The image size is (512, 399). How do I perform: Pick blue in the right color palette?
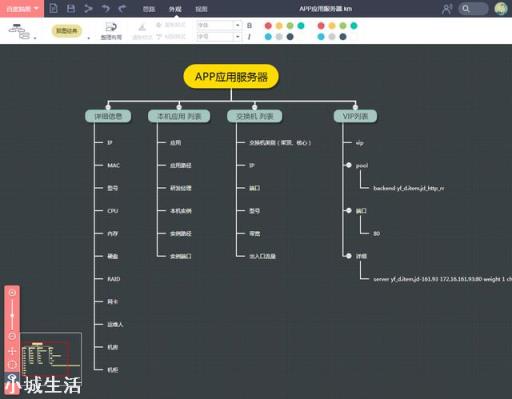coord(321,37)
